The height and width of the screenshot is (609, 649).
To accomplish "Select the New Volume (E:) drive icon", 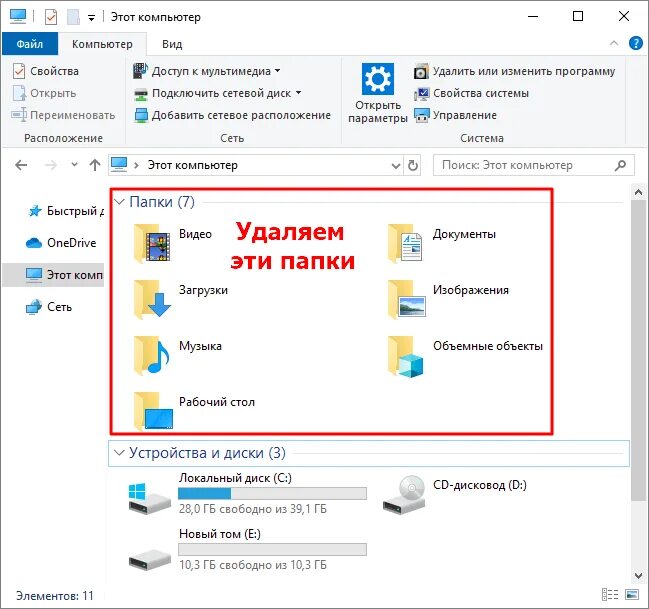I will [x=149, y=560].
